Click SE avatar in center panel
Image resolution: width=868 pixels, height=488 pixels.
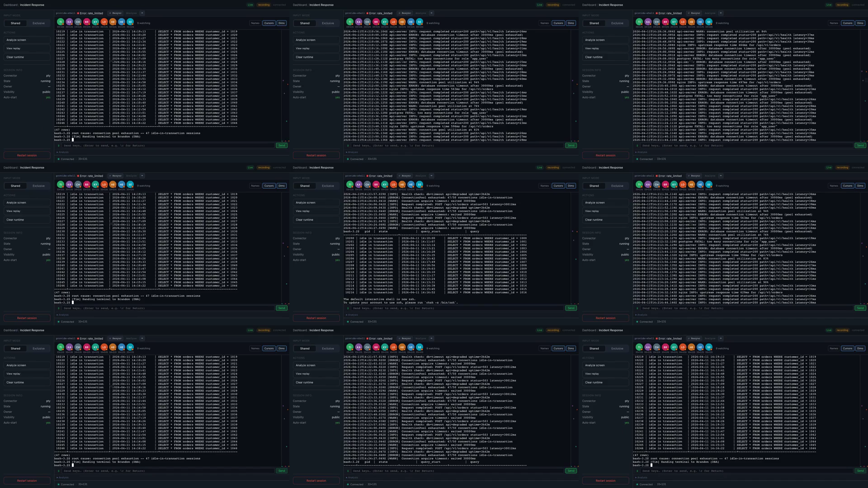pos(420,184)
